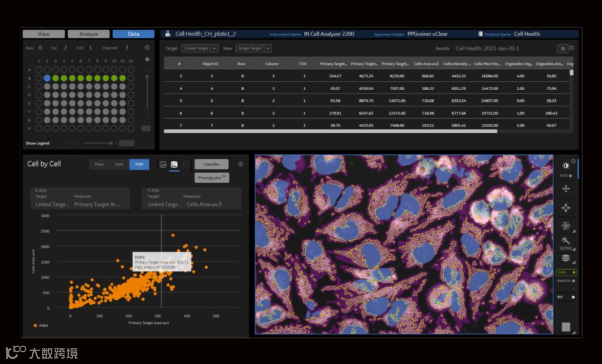This screenshot has width=602, height=364.
Task: Select gray well C2 in plate map
Action: pos(47,86)
